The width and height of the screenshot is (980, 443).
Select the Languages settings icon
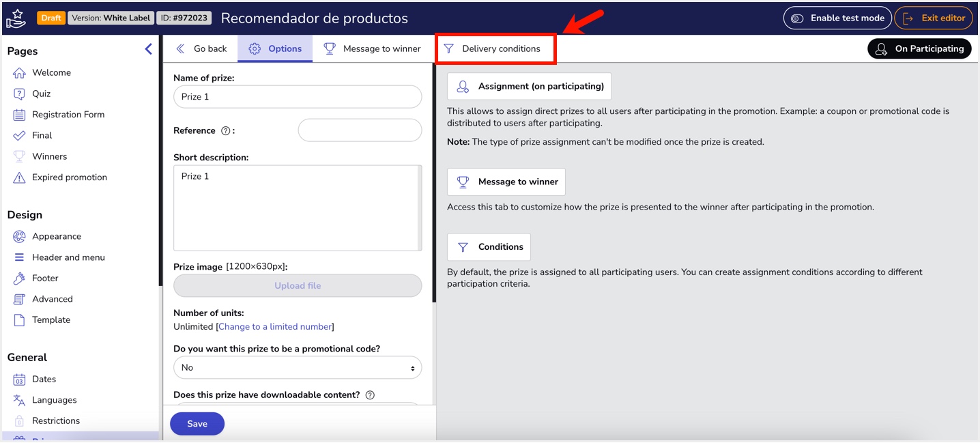coord(20,399)
